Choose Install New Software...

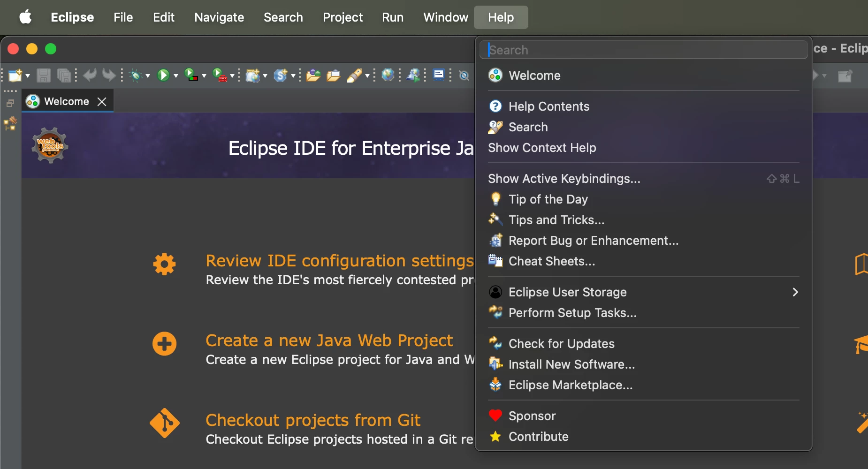644,364
